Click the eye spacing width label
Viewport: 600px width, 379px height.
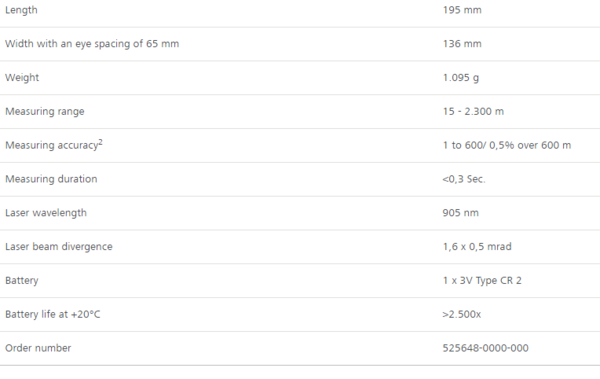click(92, 44)
